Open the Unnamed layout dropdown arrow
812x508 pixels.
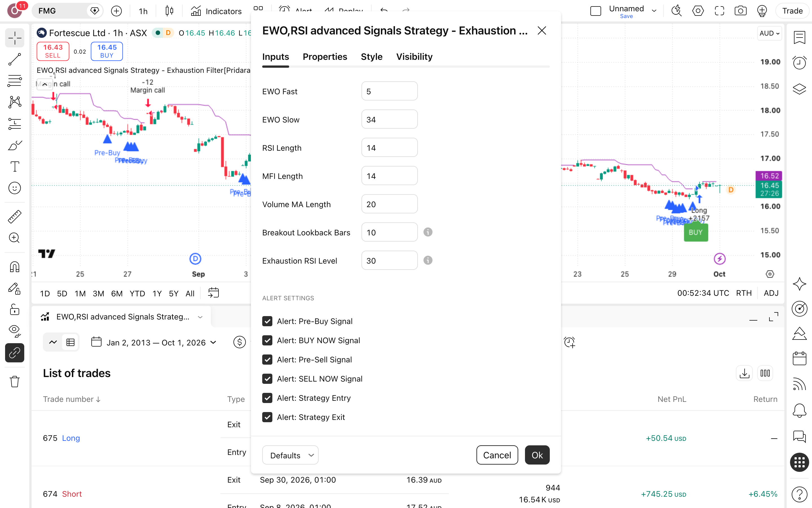point(654,11)
